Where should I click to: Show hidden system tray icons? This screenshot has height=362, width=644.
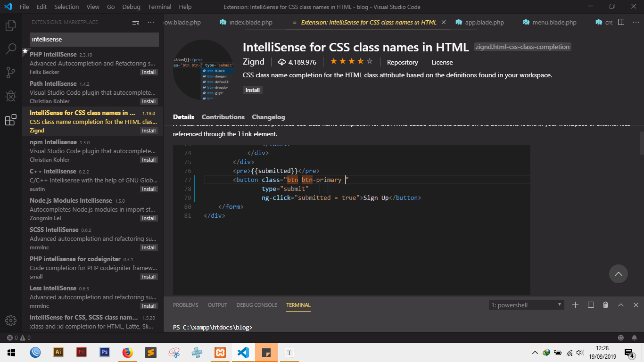click(x=535, y=353)
